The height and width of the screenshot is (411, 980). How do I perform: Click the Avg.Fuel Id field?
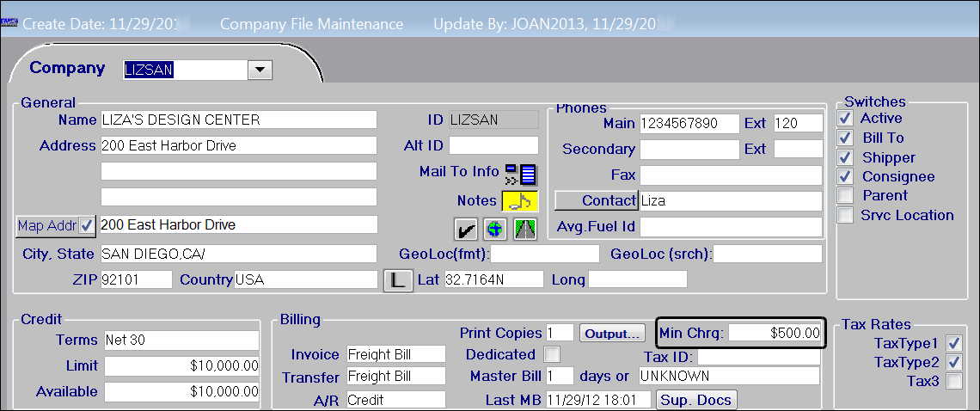pos(731,226)
